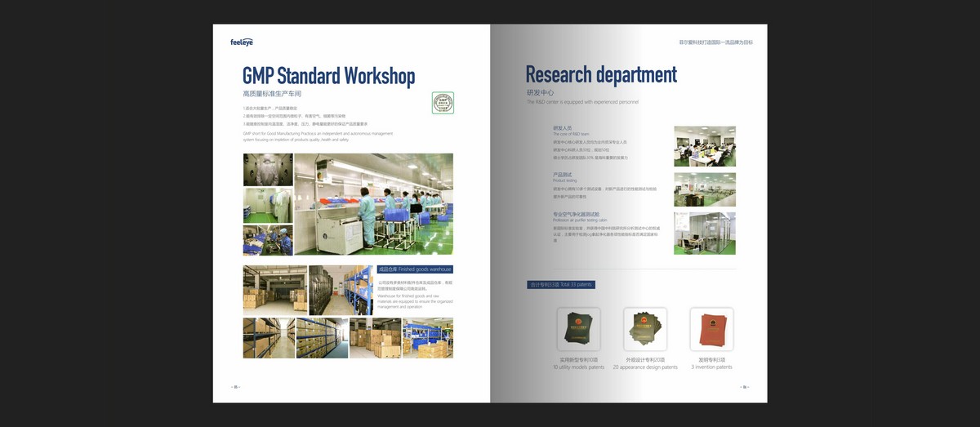The width and height of the screenshot is (980, 427).
Task: Click the Finished goods warehouse label
Action: point(414,269)
